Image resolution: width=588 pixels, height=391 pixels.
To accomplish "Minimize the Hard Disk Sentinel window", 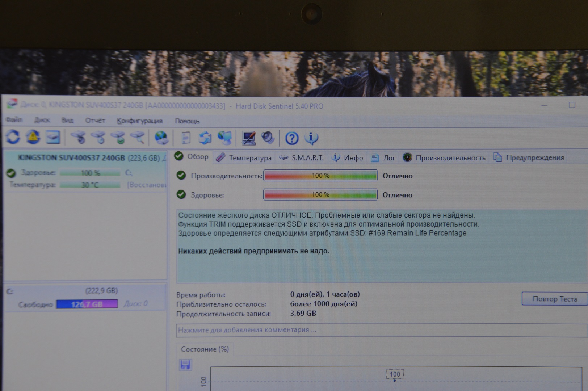I will click(544, 105).
